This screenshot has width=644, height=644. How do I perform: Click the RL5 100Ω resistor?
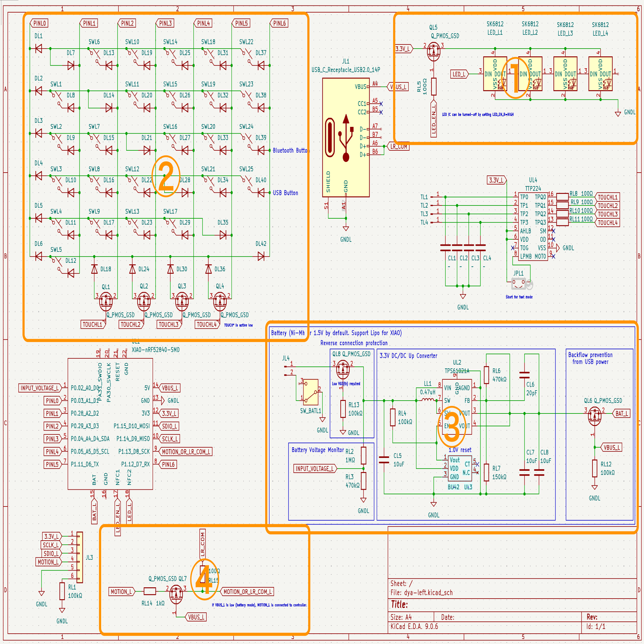[x=433, y=87]
